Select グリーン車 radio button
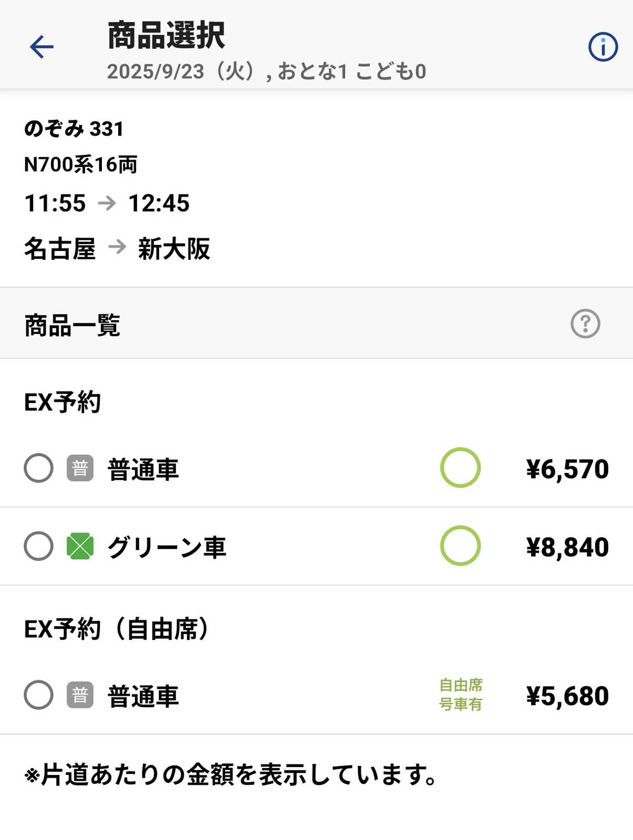The image size is (633, 840). pyautogui.click(x=39, y=547)
